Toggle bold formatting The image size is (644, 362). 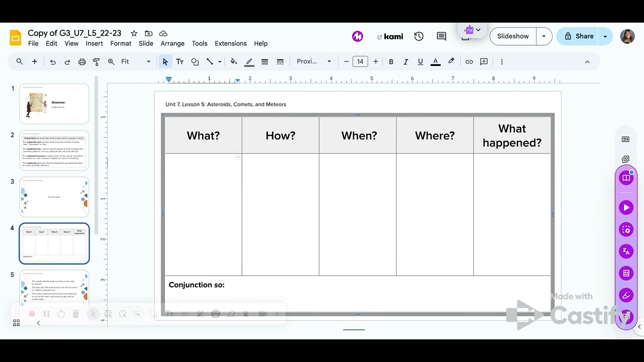(391, 62)
